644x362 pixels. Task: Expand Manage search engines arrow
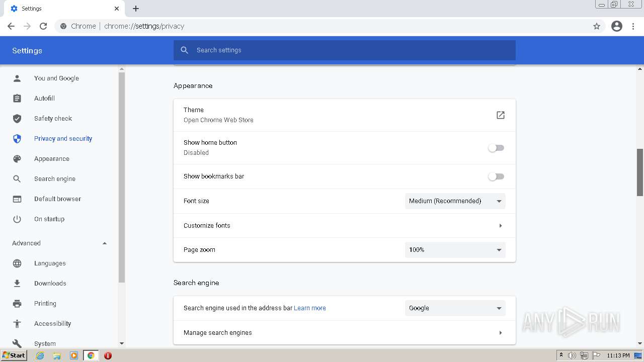(x=501, y=333)
